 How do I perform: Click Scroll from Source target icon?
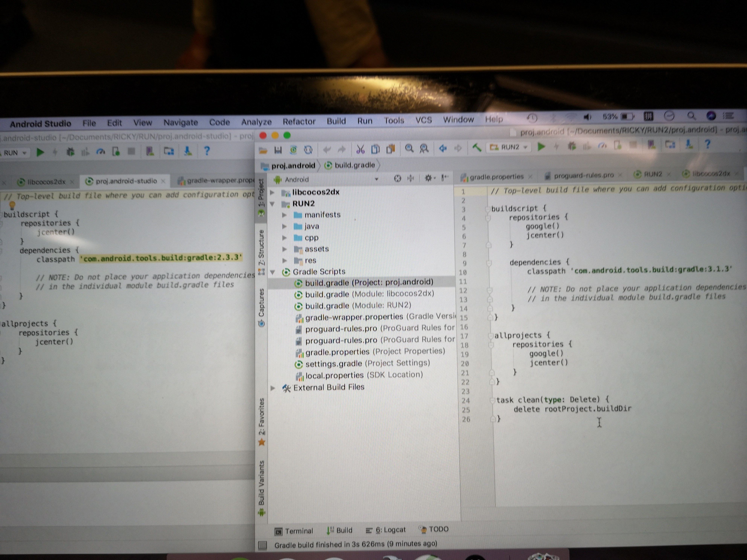pos(397,178)
